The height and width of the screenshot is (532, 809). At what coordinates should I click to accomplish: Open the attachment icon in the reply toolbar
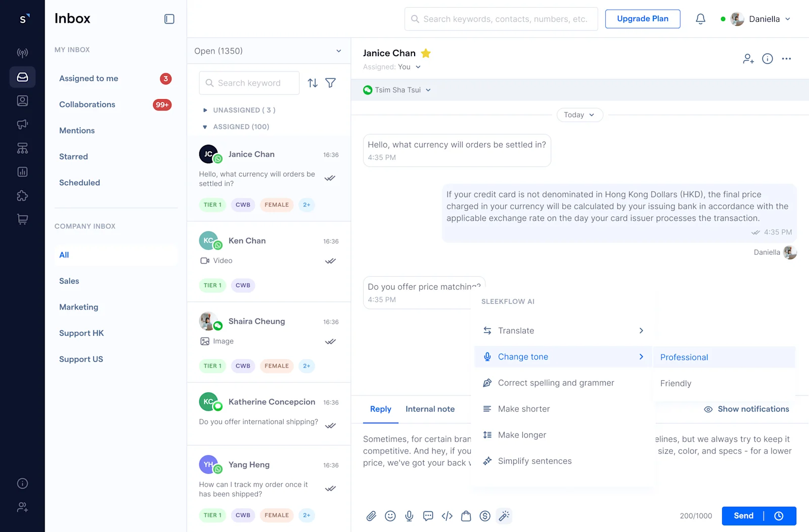click(x=371, y=516)
